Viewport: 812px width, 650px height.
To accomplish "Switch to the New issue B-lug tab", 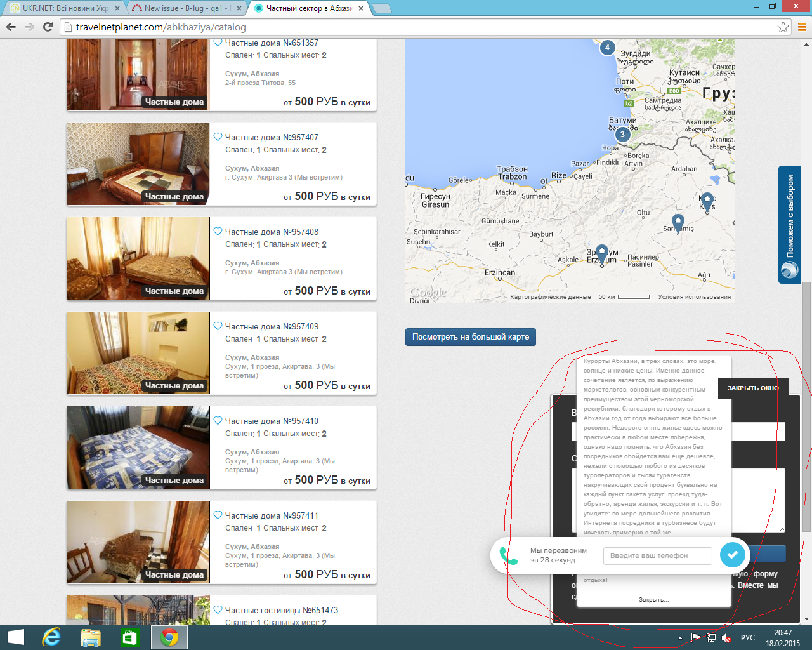I will tap(184, 8).
